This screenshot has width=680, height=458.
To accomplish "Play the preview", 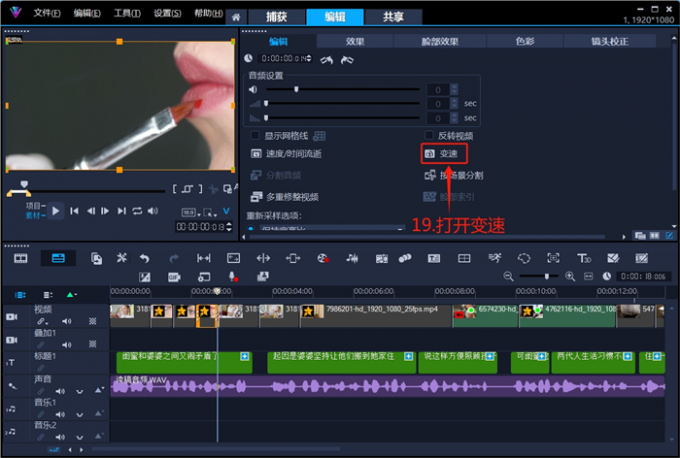I will (56, 211).
